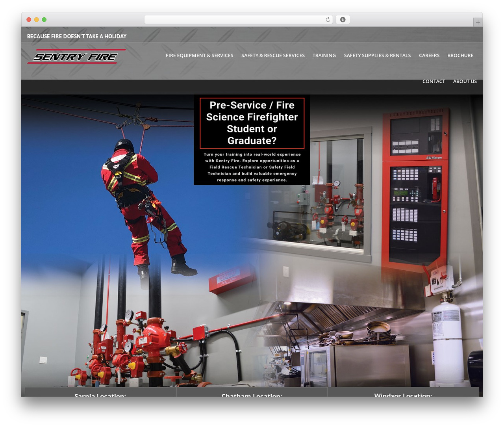The width and height of the screenshot is (504, 427).
Task: Add a new browser tab
Action: tap(478, 22)
